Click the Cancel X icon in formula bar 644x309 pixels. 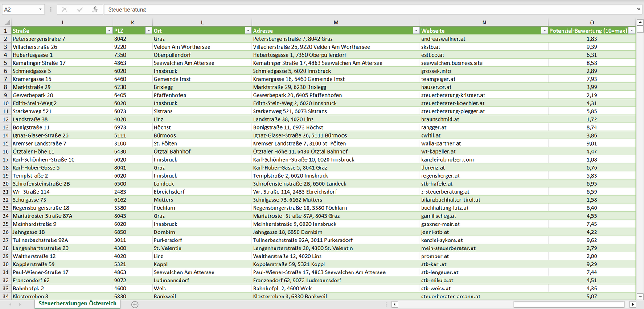65,9
